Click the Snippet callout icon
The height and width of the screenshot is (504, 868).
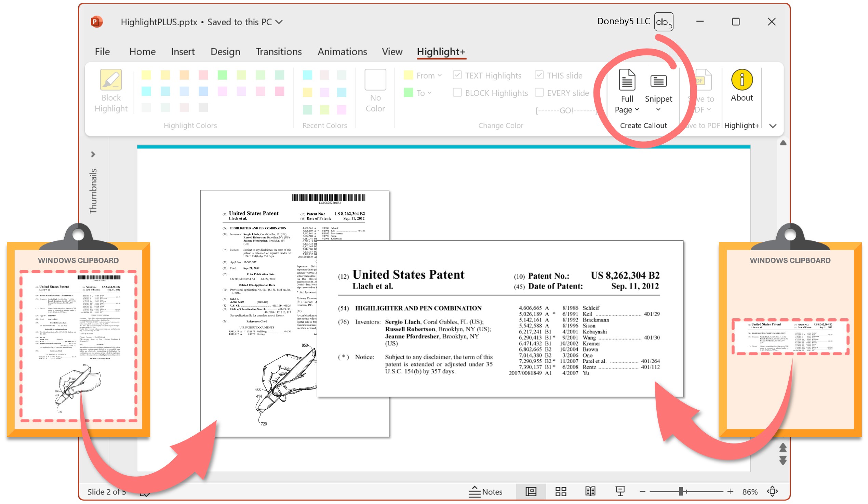coord(658,81)
